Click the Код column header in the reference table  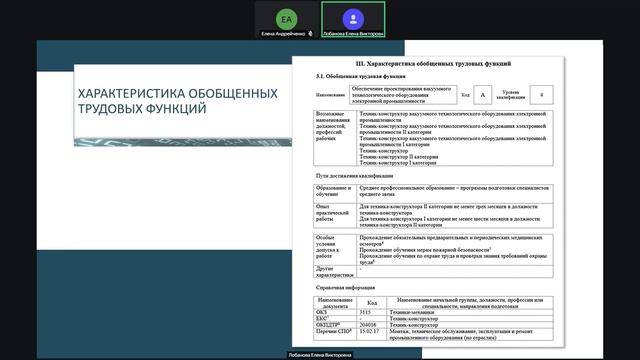tap(371, 303)
